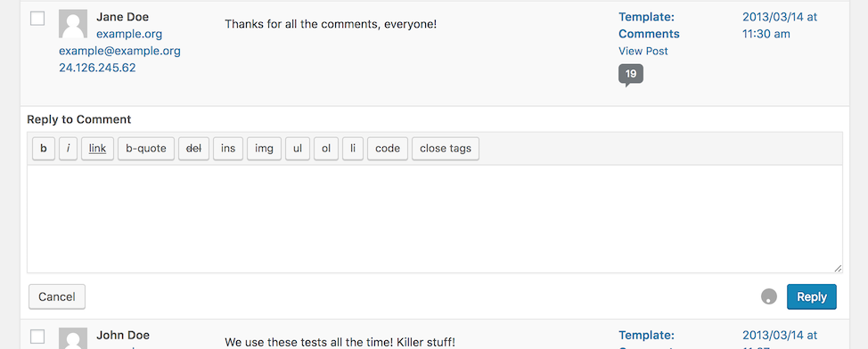868x349 pixels.
Task: Open the 19 comments bubble icon
Action: [631, 75]
